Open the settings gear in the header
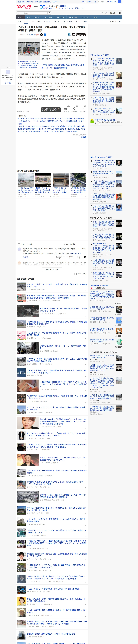The height and width of the screenshot is (644, 138). [120, 13]
